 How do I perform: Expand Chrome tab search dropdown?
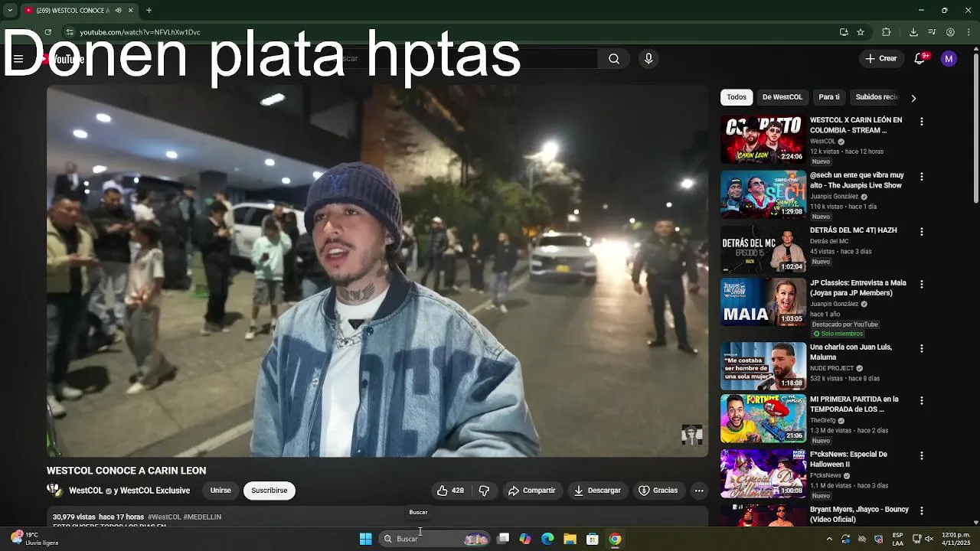pyautogui.click(x=10, y=11)
